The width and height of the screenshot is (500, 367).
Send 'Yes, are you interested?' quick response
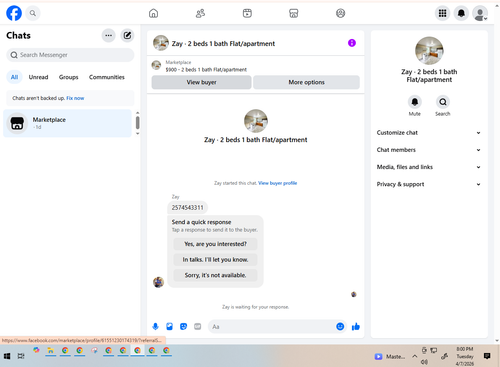(x=215, y=244)
